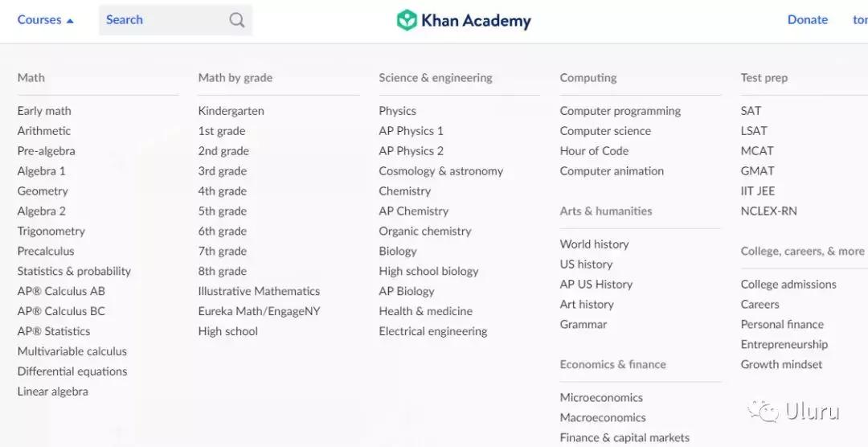Collapse the Courses dropdown menu

point(45,20)
